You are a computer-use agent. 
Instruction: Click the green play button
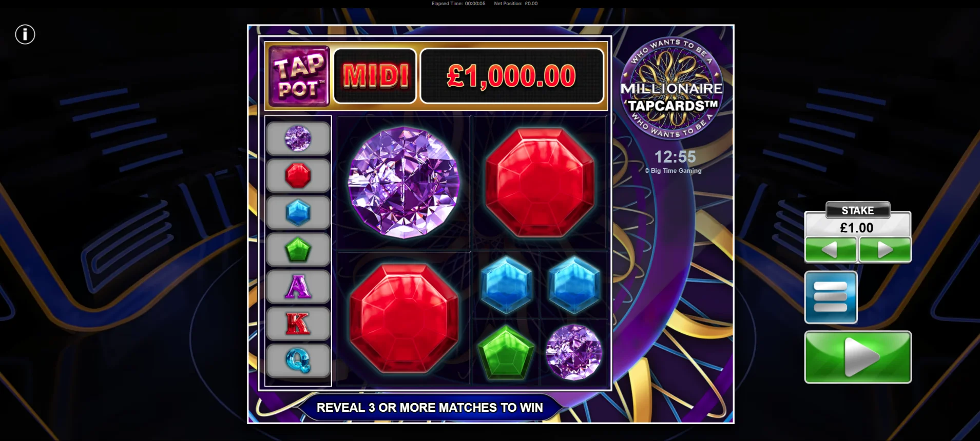coord(858,357)
